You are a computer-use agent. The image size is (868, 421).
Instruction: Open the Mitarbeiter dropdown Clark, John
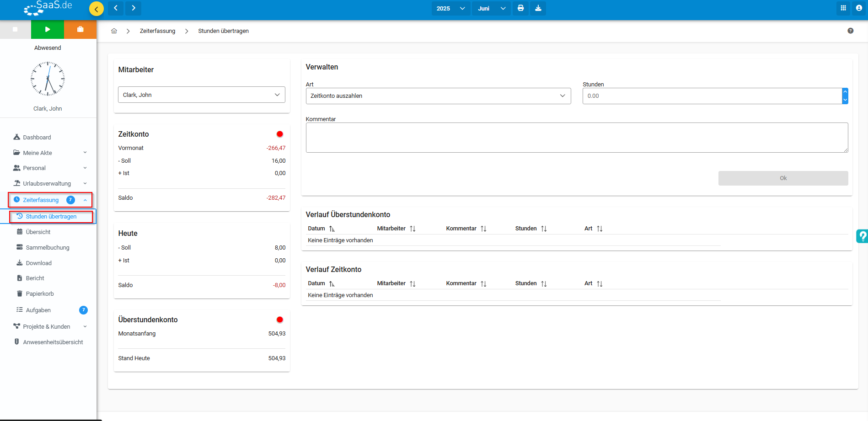pos(201,95)
